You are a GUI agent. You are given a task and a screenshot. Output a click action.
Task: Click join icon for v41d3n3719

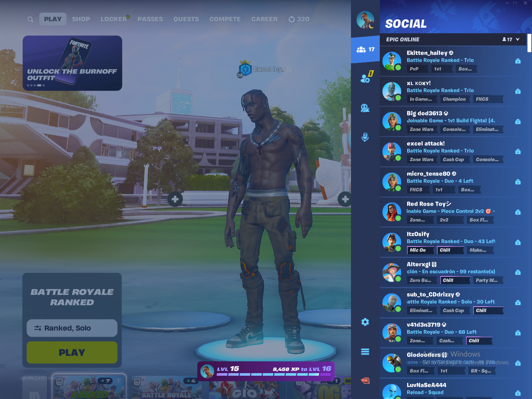click(x=518, y=333)
